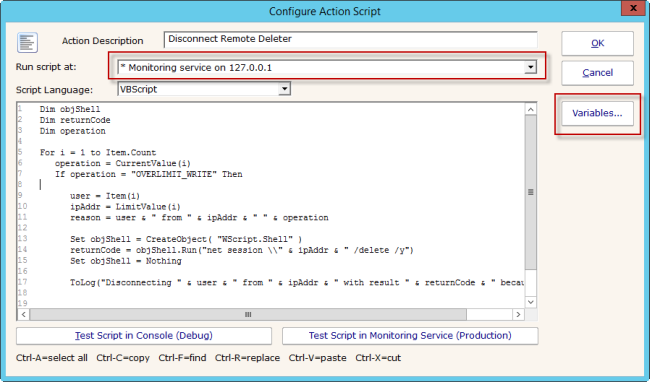Viewport: 650px width, 382px height.
Task: Click the 'For i = 1 to Item.Count' line
Action: (x=98, y=152)
